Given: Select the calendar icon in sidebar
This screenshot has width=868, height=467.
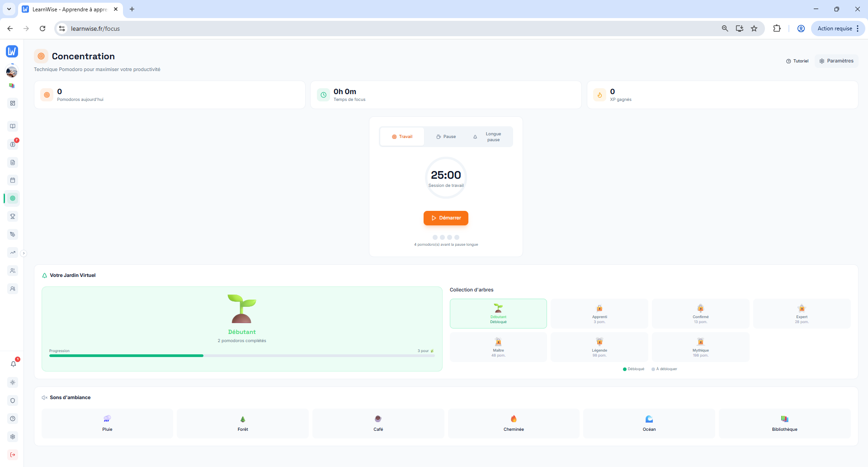Looking at the screenshot, I should (x=12, y=180).
